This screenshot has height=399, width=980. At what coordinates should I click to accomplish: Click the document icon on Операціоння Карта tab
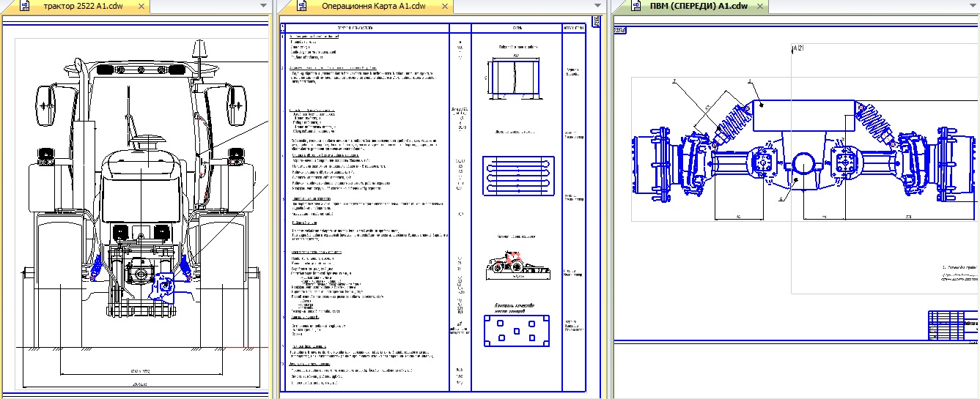click(x=302, y=6)
